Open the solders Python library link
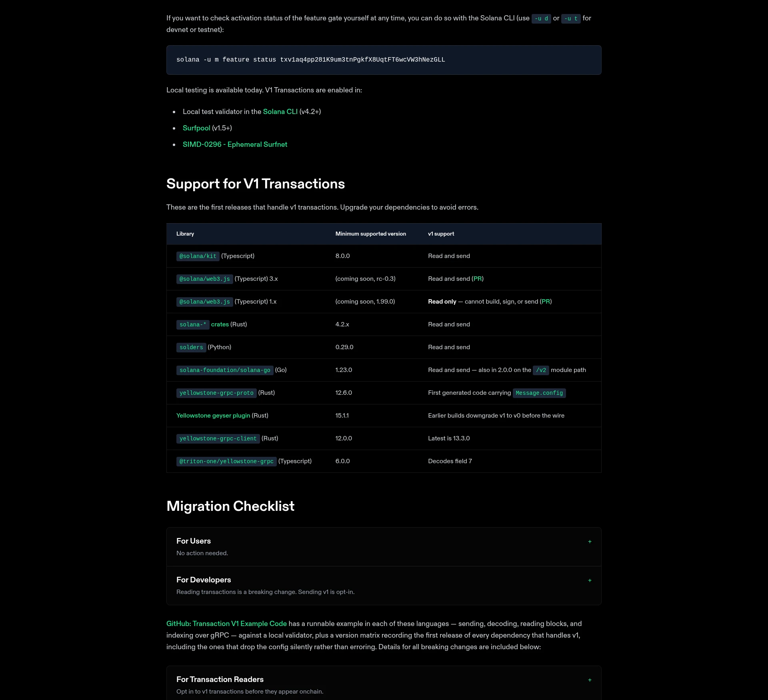The image size is (768, 700). click(191, 347)
